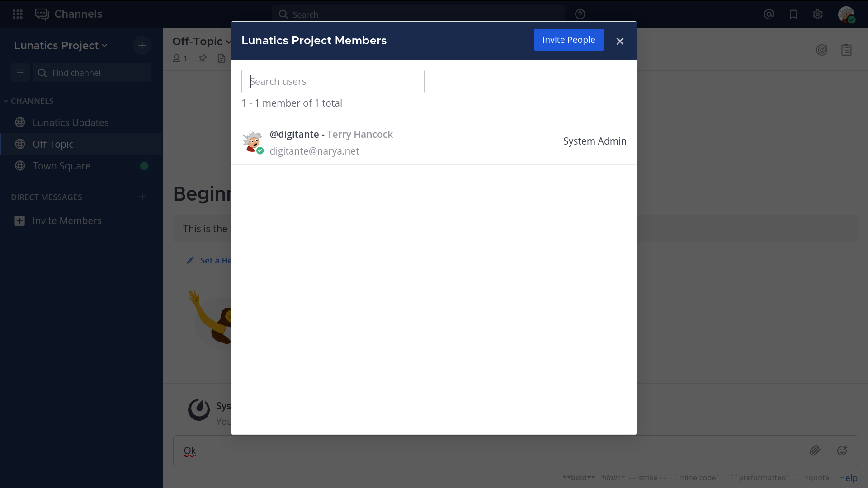Click the Search users input field

coord(333,82)
